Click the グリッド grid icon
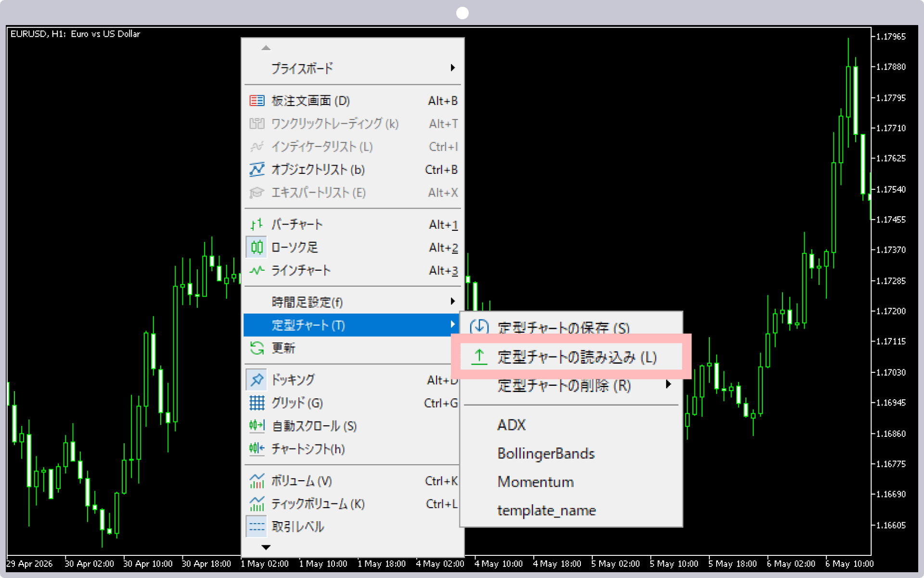 257,403
